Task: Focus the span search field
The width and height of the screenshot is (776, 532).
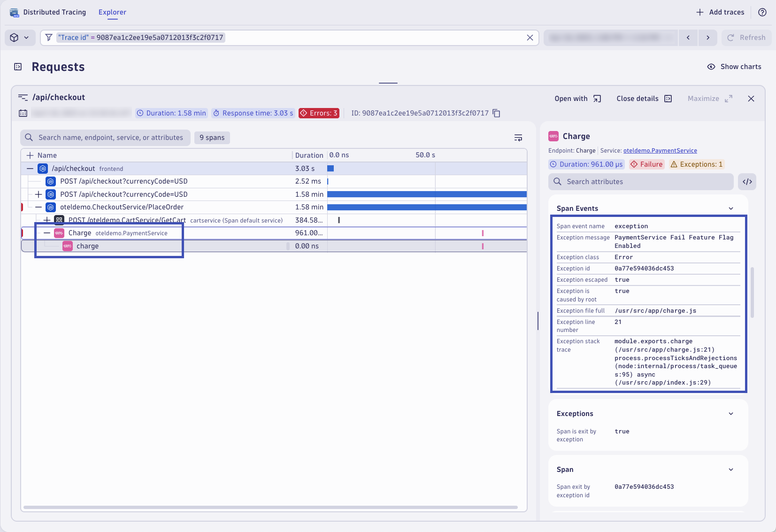Action: pyautogui.click(x=105, y=138)
